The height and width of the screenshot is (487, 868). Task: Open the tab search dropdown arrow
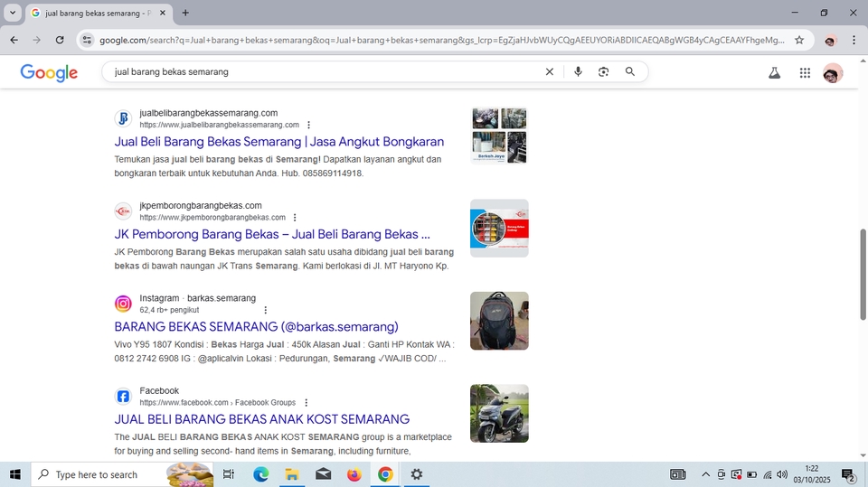(x=12, y=13)
